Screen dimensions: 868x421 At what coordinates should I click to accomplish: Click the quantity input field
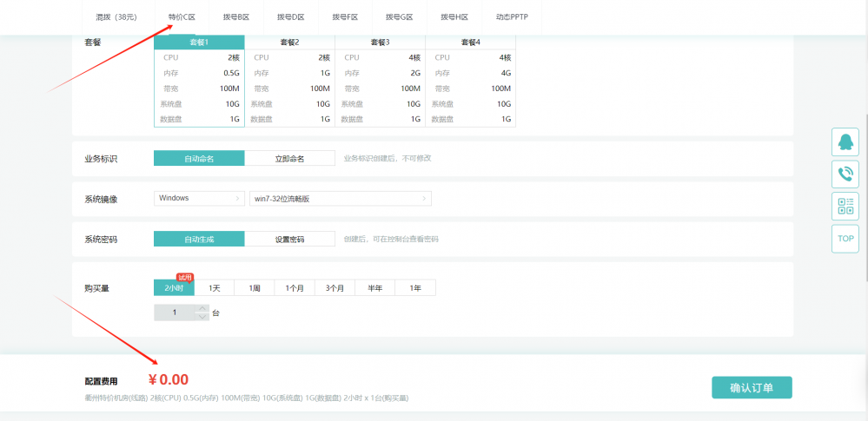click(x=175, y=312)
